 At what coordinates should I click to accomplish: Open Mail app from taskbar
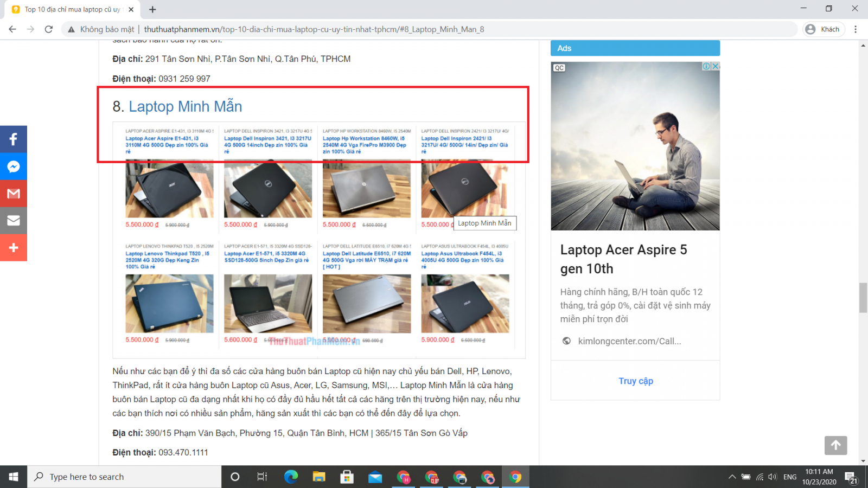[x=375, y=477]
